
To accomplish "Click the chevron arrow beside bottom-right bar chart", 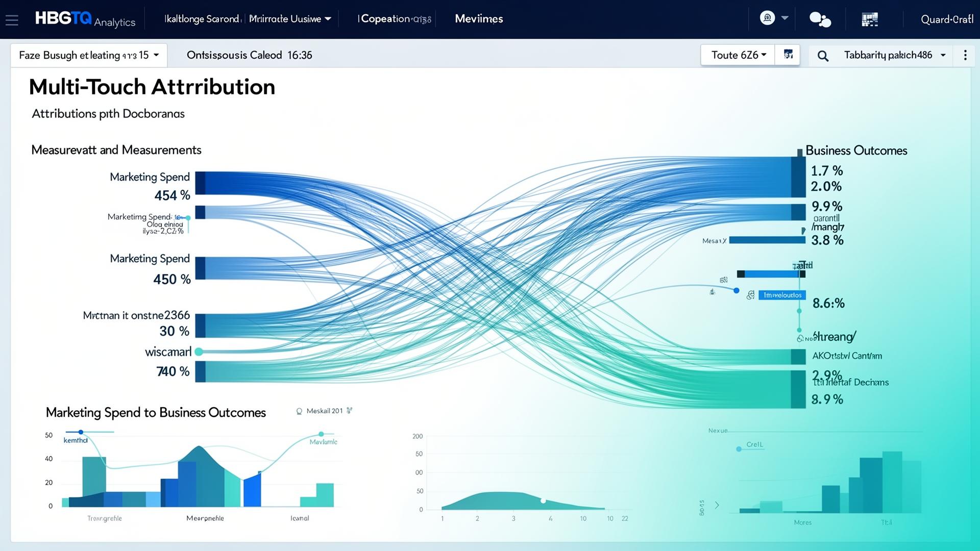I will (717, 505).
